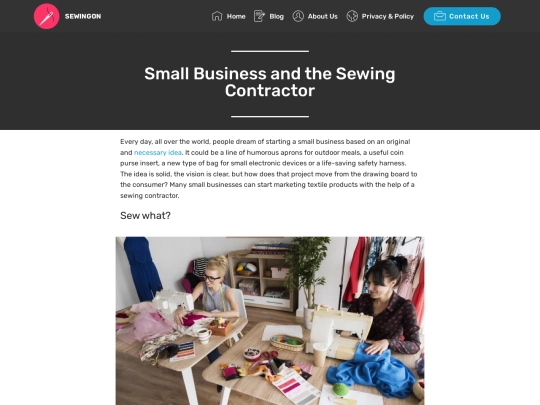Click the briefcase icon in Contact Us button
The width and height of the screenshot is (540, 405).
(x=440, y=16)
